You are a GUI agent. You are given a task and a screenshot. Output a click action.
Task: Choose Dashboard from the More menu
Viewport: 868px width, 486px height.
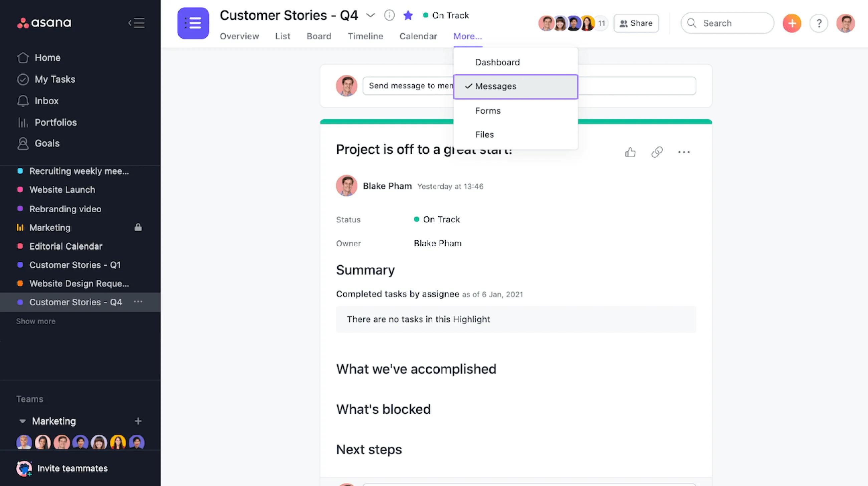point(497,62)
